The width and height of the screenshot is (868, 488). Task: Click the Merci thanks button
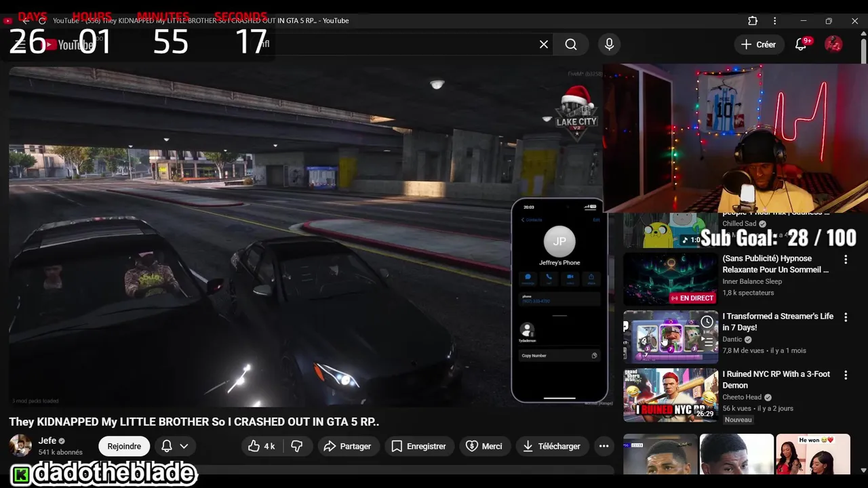[485, 446]
